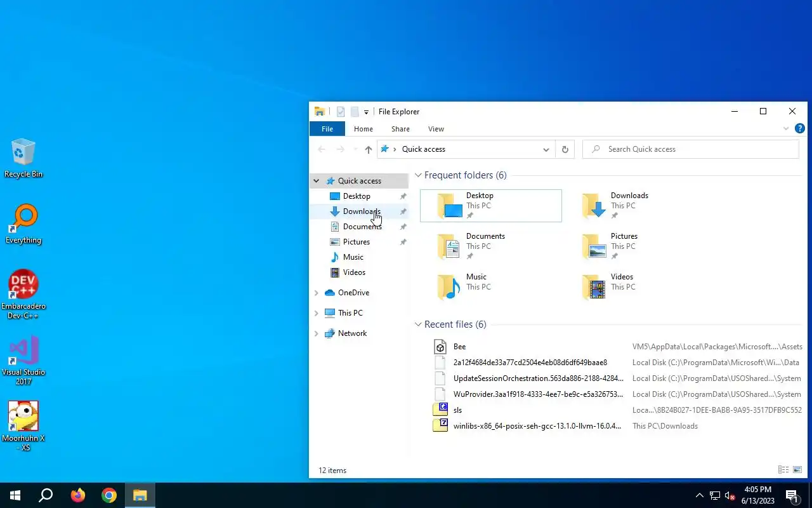This screenshot has width=812, height=508.
Task: Launch Firefox from the taskbar
Action: 78,495
